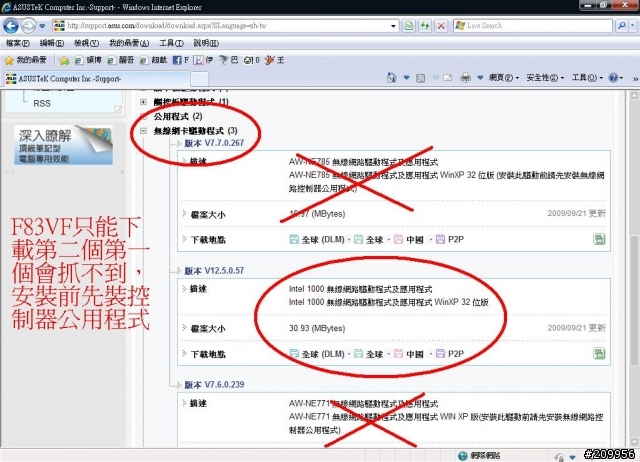Open the recent pages dropdown arrow
Image resolution: width=640 pixels, height=462 pixels.
pos(42,26)
